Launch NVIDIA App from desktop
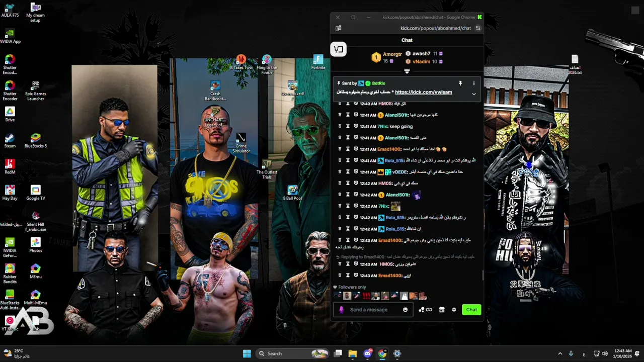 click(x=10, y=36)
